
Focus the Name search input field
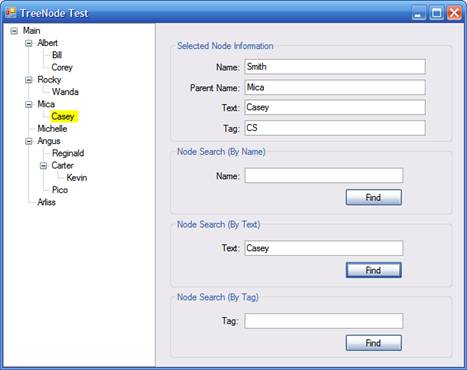pos(324,176)
